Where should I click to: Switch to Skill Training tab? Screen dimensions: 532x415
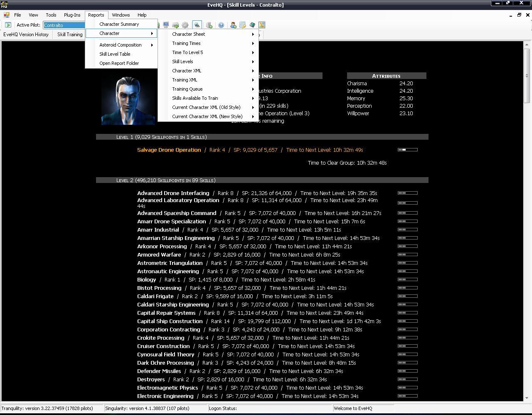70,35
